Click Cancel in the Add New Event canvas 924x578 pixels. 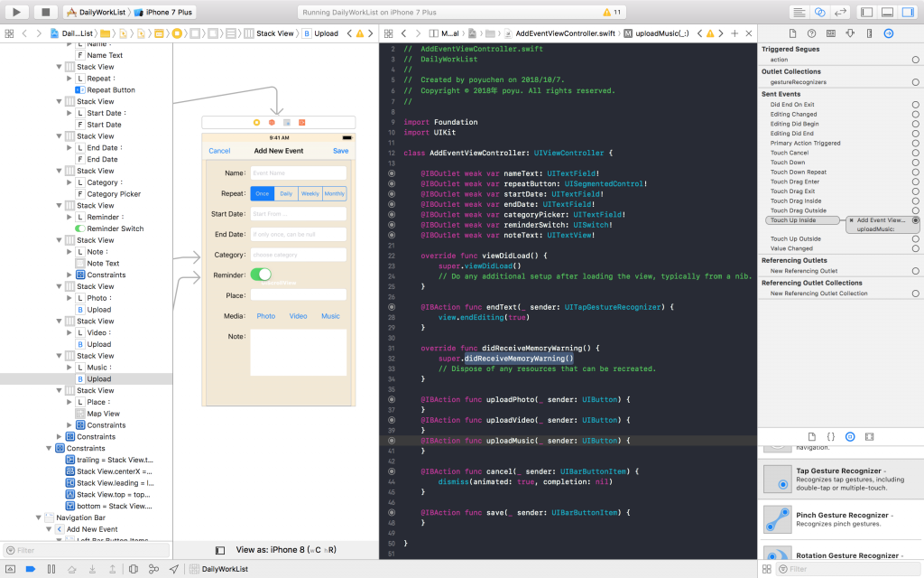219,151
